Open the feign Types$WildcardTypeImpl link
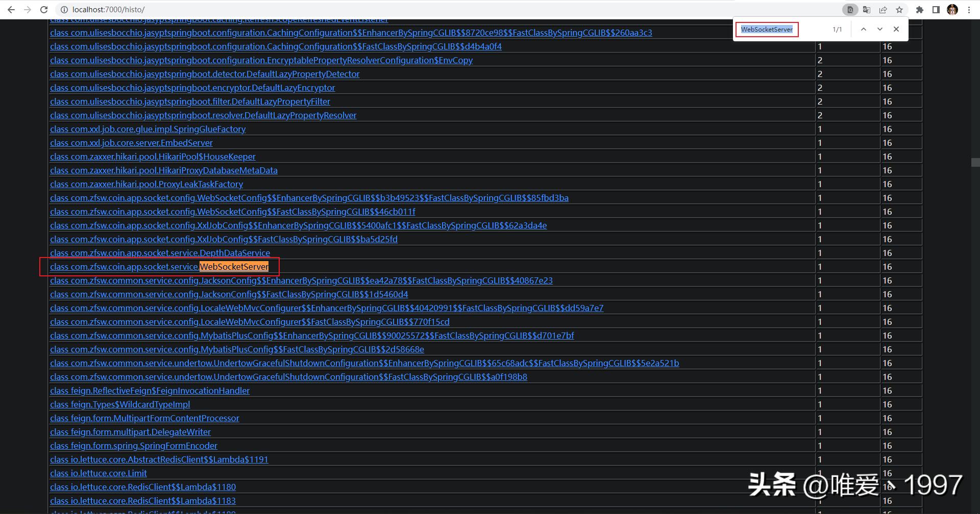Screen dimensions: 980x514 click(120, 404)
